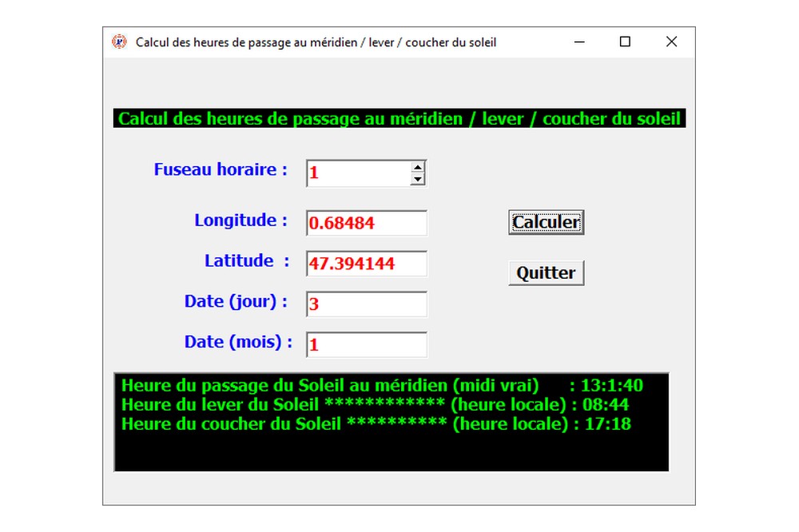Click the window title bar text
The width and height of the screenshot is (799, 532).
tap(316, 42)
